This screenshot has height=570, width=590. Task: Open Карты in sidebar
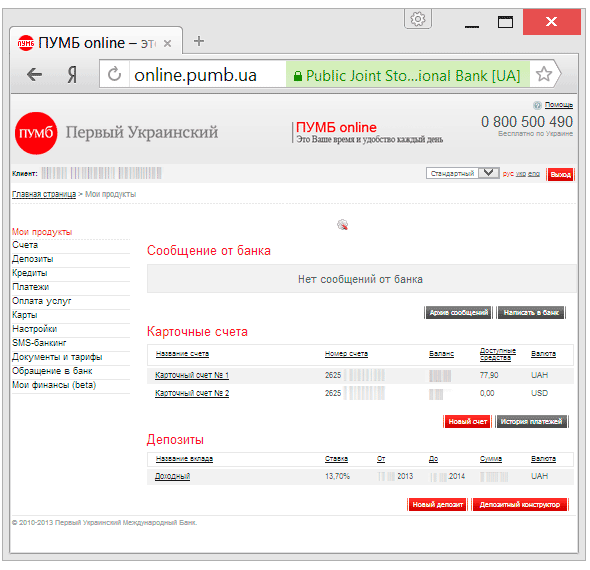tap(24, 315)
